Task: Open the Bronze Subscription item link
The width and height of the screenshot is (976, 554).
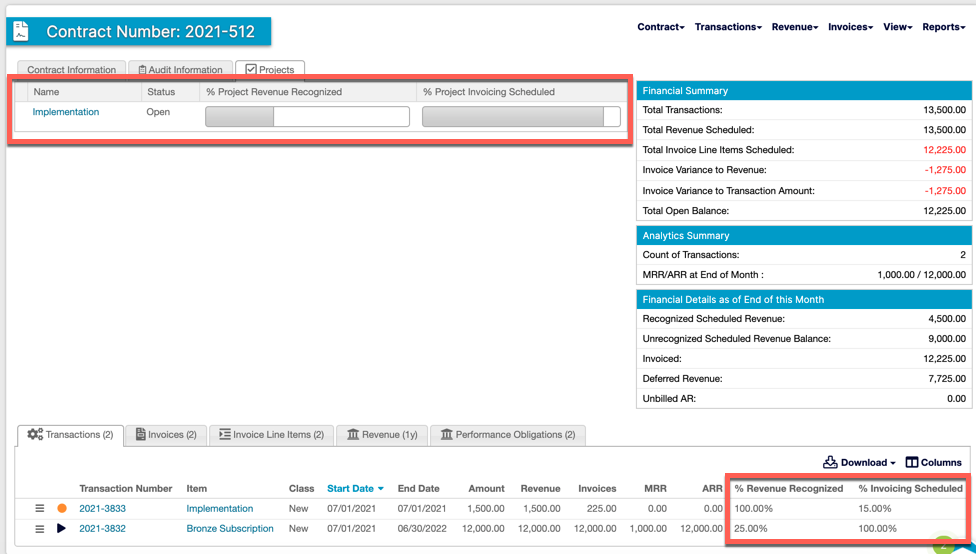Action: tap(230, 528)
